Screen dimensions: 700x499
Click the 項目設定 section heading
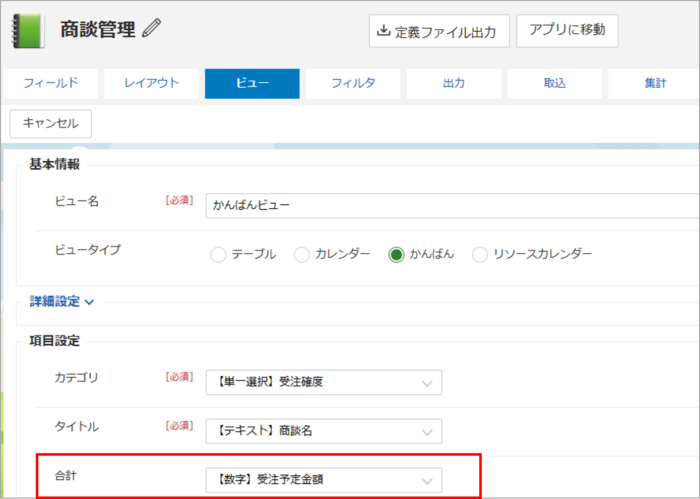point(54,341)
